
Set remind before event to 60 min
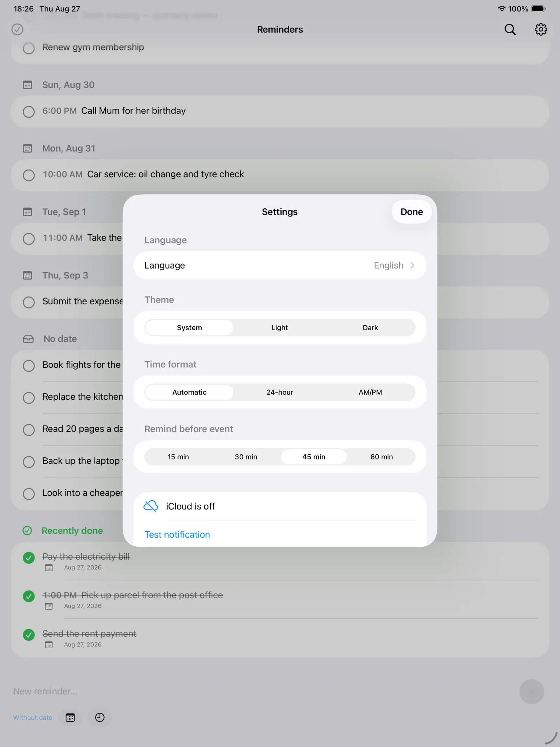[x=381, y=457]
